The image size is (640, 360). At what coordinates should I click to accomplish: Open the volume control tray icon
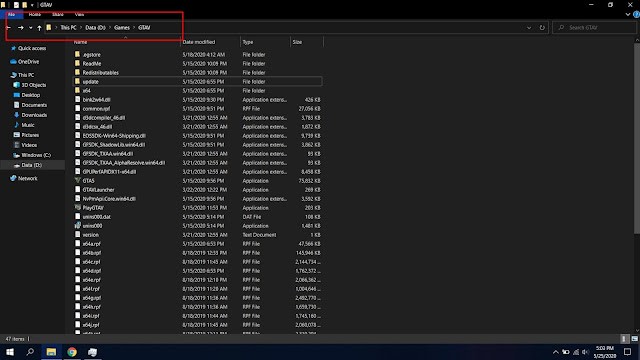coord(585,352)
